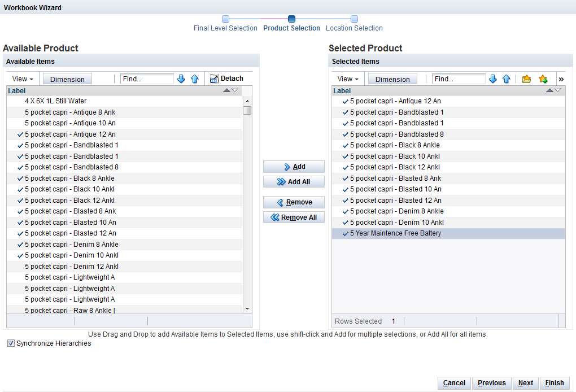Select 5 pocket capri - Antique 12 An in Selected
The height and width of the screenshot is (392, 576).
[x=448, y=101]
